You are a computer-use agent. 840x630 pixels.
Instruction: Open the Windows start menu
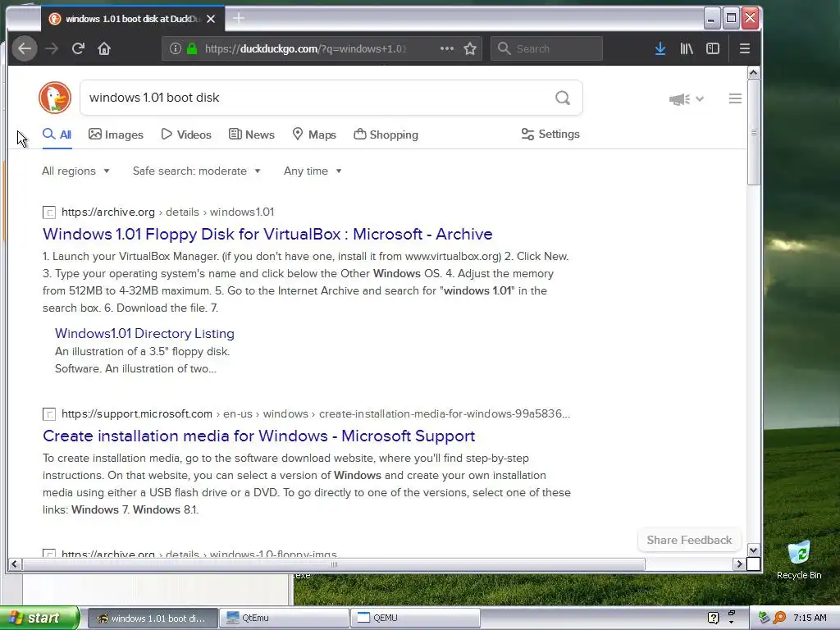[x=39, y=618]
